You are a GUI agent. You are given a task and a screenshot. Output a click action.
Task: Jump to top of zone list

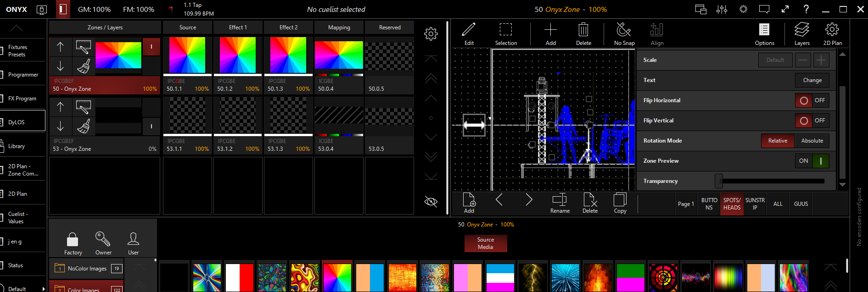[x=431, y=59]
